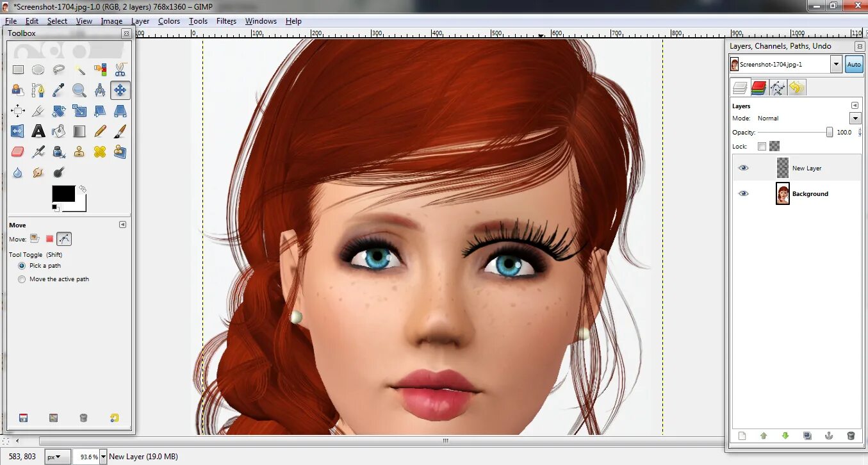
Task: Switch to the Channels tab
Action: click(x=758, y=88)
